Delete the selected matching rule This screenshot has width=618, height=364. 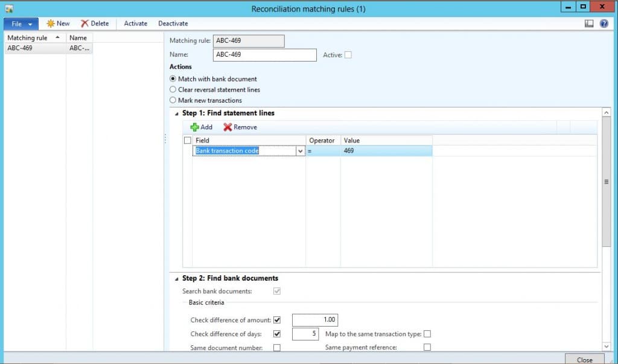pyautogui.click(x=95, y=24)
